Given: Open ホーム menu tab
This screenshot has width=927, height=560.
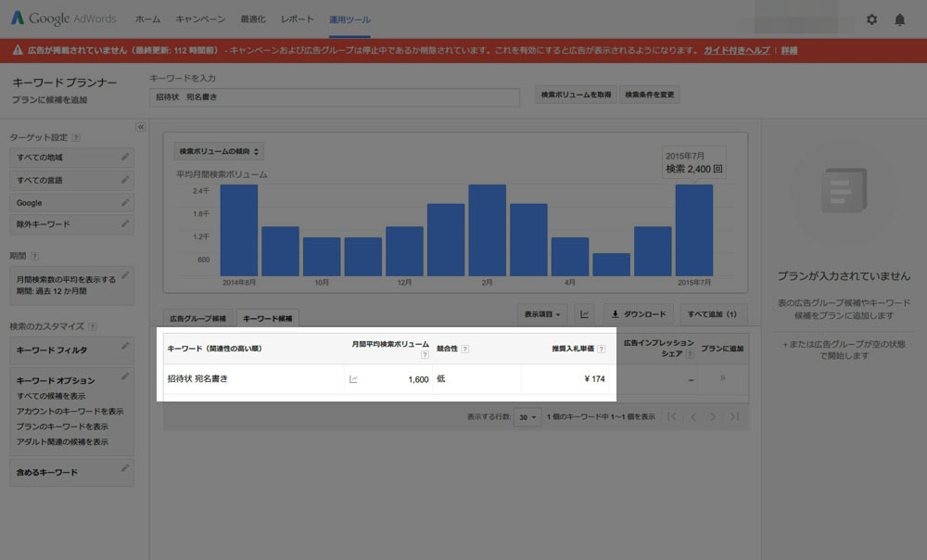Looking at the screenshot, I should [x=147, y=19].
